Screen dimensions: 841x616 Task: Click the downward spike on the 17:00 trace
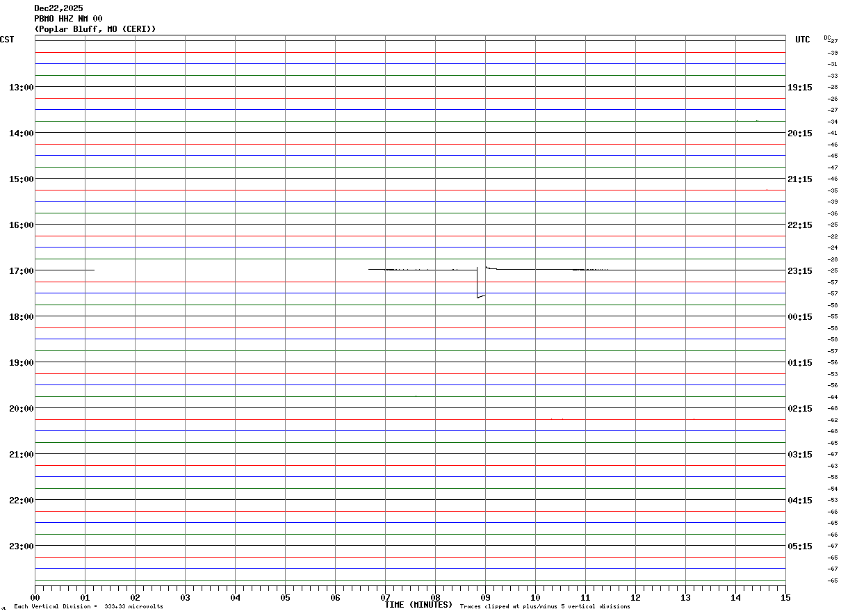(481, 283)
